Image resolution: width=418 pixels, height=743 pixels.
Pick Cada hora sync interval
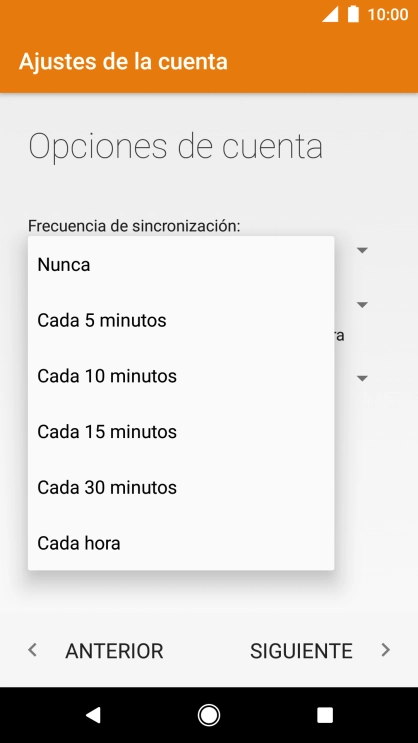coord(181,543)
